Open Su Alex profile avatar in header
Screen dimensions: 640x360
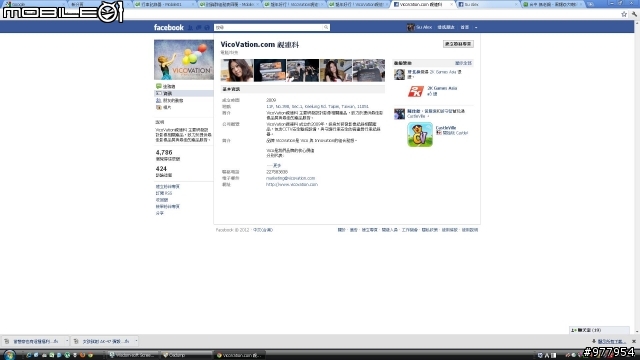tap(411, 27)
